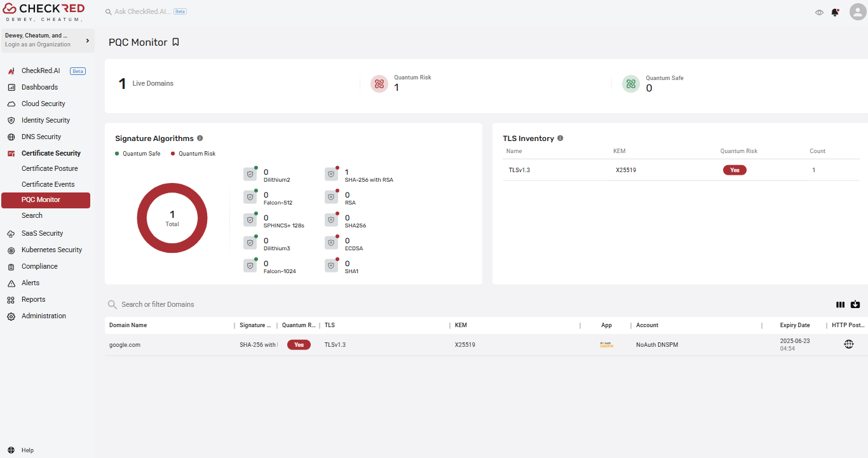This screenshot has width=868, height=458.
Task: Click the Dilithium3 shield icon
Action: coord(250,243)
